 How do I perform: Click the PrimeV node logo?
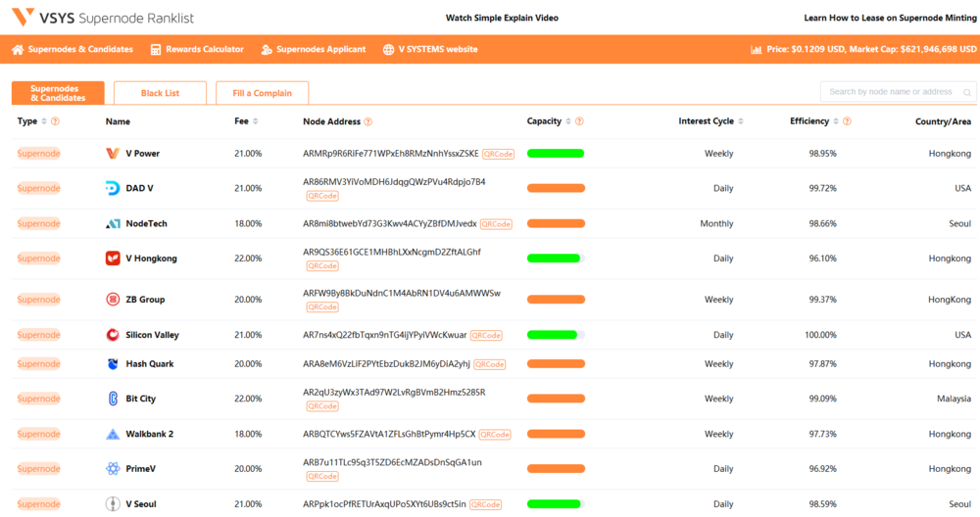point(113,468)
